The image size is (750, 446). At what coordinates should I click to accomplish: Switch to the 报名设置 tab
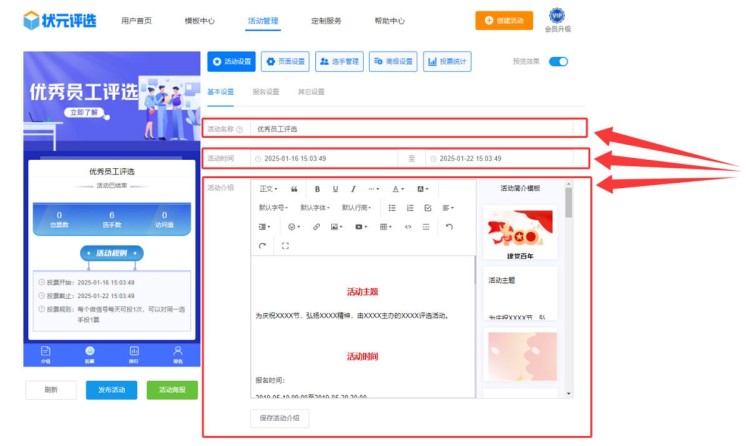pyautogui.click(x=266, y=92)
